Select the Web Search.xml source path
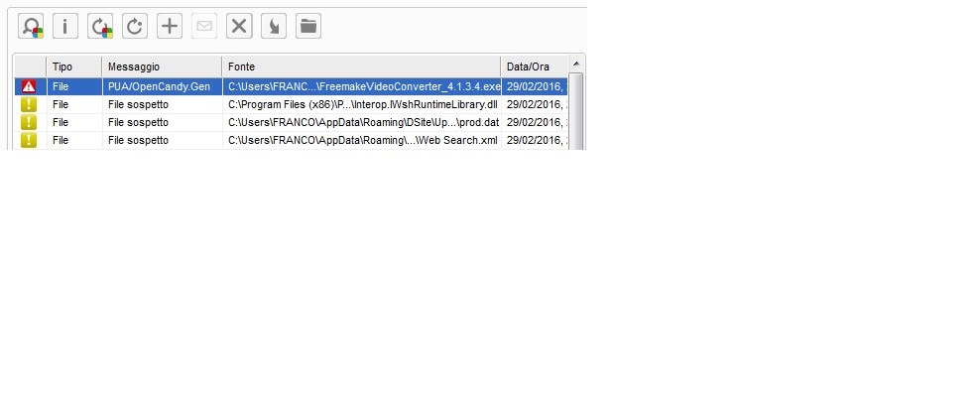Screen dimensions: 980x394 (362, 140)
